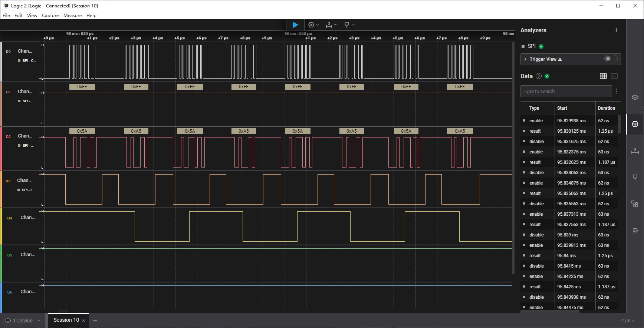Click the waveform area vertical scrollbar
Screen dimensions: 644x328
click(513, 158)
